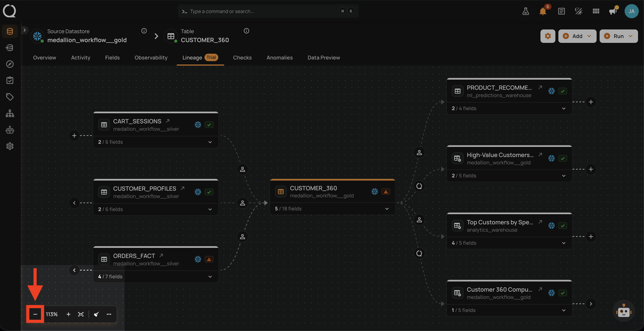
Task: Click the clean layout brush icon
Action: pyautogui.click(x=96, y=314)
